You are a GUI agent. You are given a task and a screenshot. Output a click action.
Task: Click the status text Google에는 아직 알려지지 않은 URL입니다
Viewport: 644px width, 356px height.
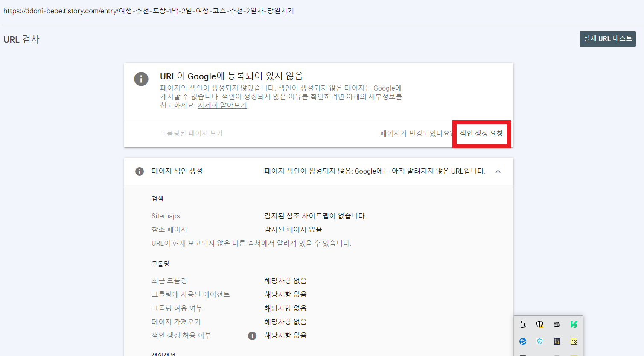tap(420, 171)
